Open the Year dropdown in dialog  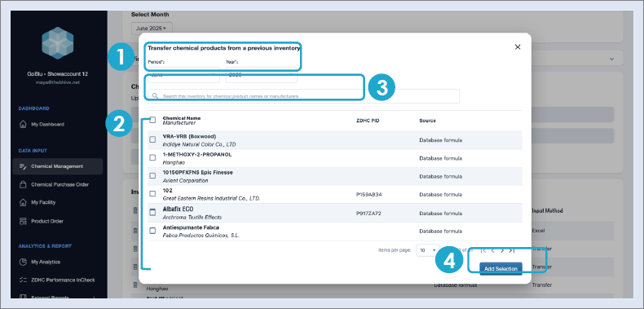pos(261,75)
